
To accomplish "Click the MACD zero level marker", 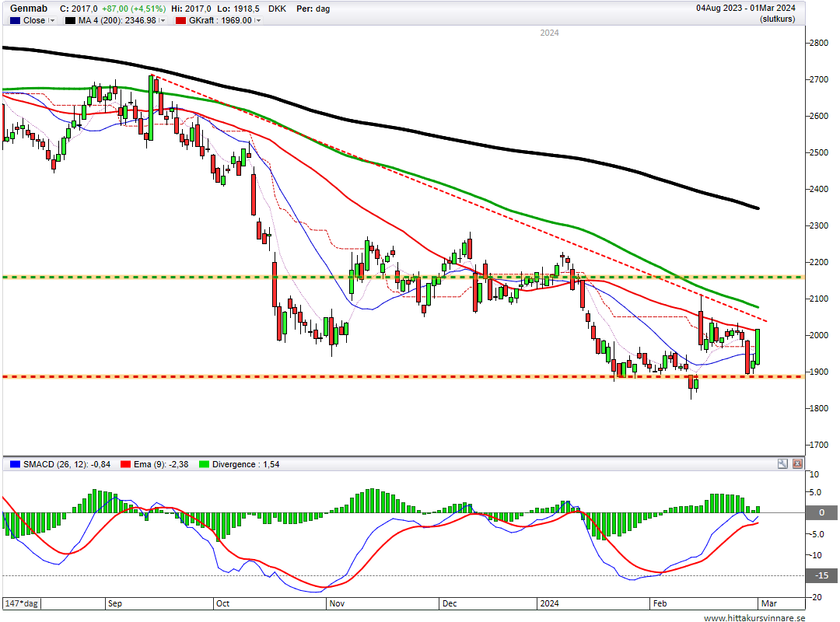I will (822, 512).
